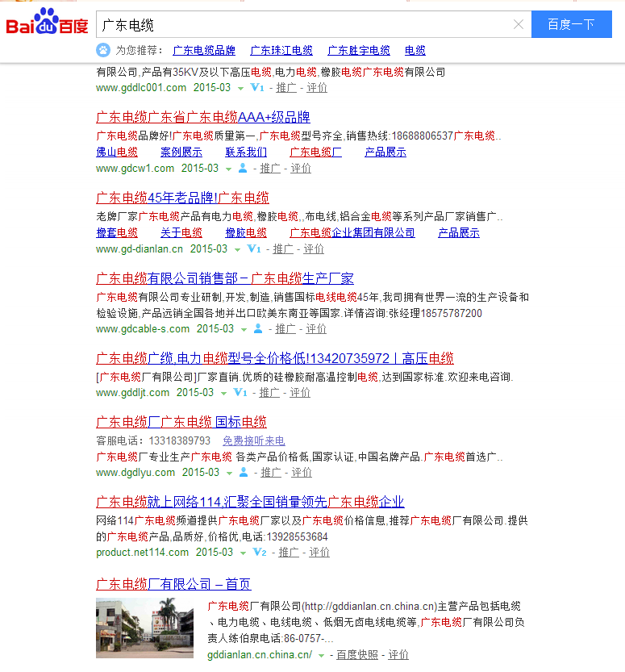Open result 广东电缆广东省广东电缆AAA+级品牌

tap(203, 117)
